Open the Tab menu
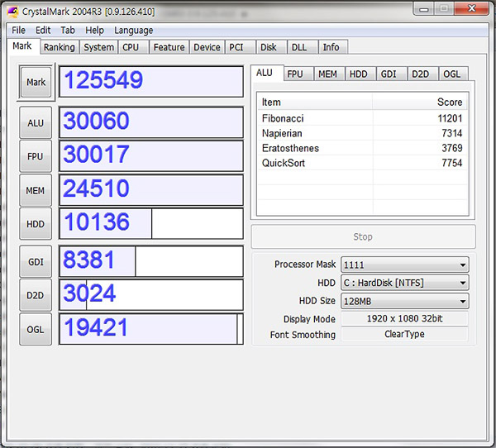Image resolution: width=496 pixels, height=448 pixels. coord(68,31)
